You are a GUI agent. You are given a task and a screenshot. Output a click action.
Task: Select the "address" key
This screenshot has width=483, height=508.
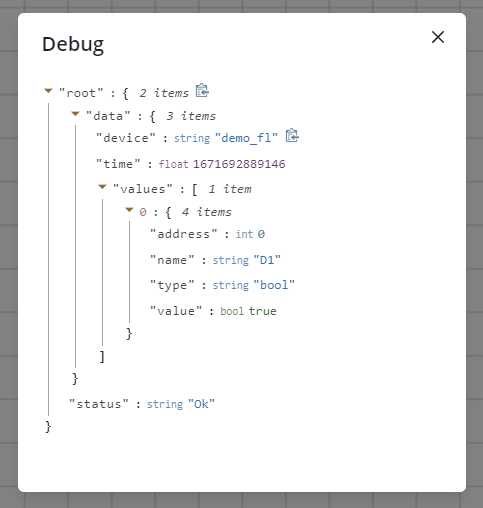pos(184,234)
